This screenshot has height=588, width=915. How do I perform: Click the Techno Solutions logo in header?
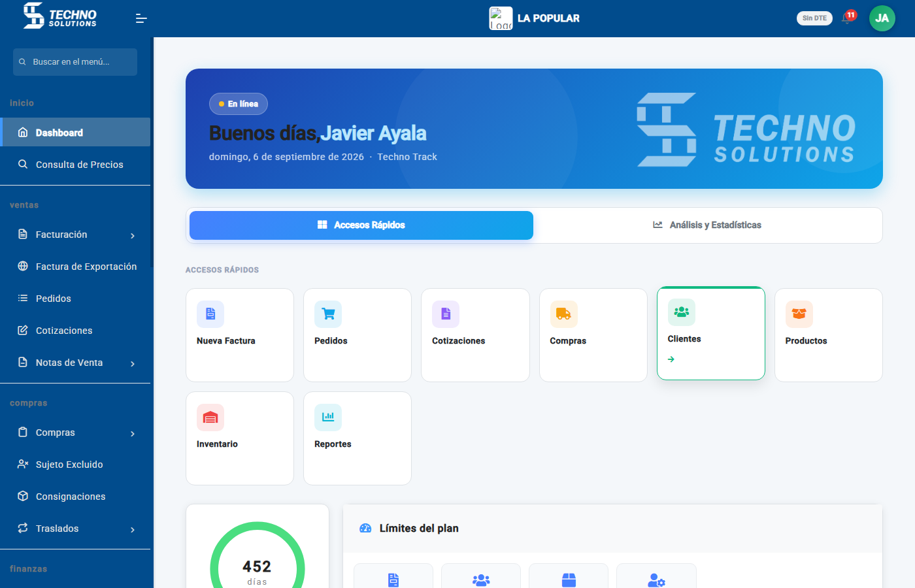click(59, 16)
